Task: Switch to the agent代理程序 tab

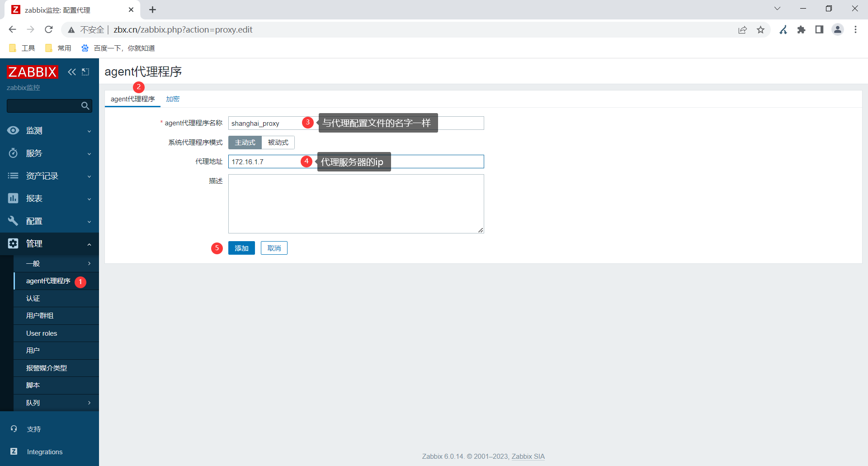Action: coord(132,99)
